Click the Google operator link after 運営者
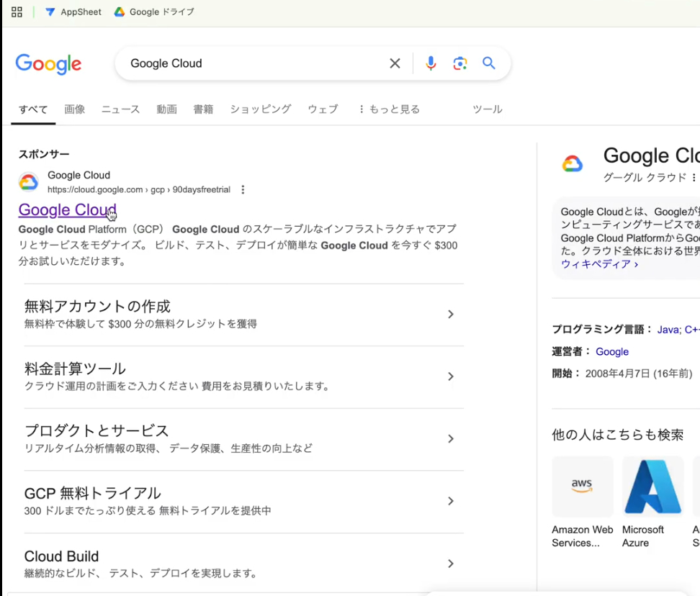 coord(612,352)
